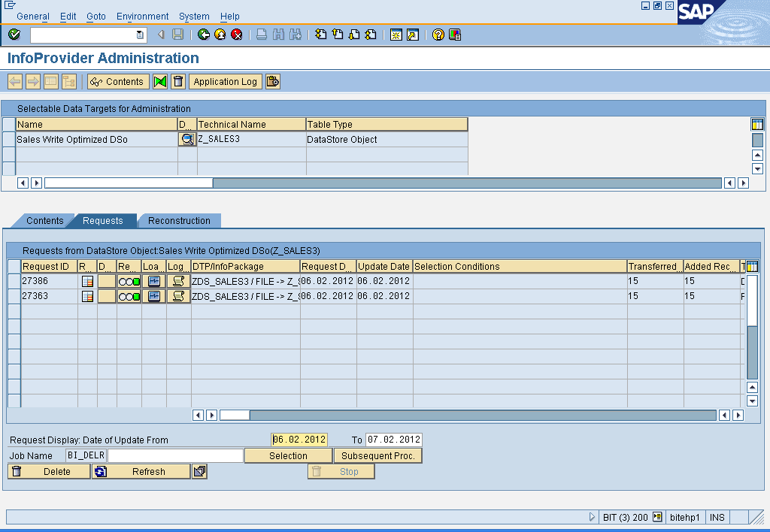770x532 pixels.
Task: Open the General menu
Action: (x=33, y=17)
